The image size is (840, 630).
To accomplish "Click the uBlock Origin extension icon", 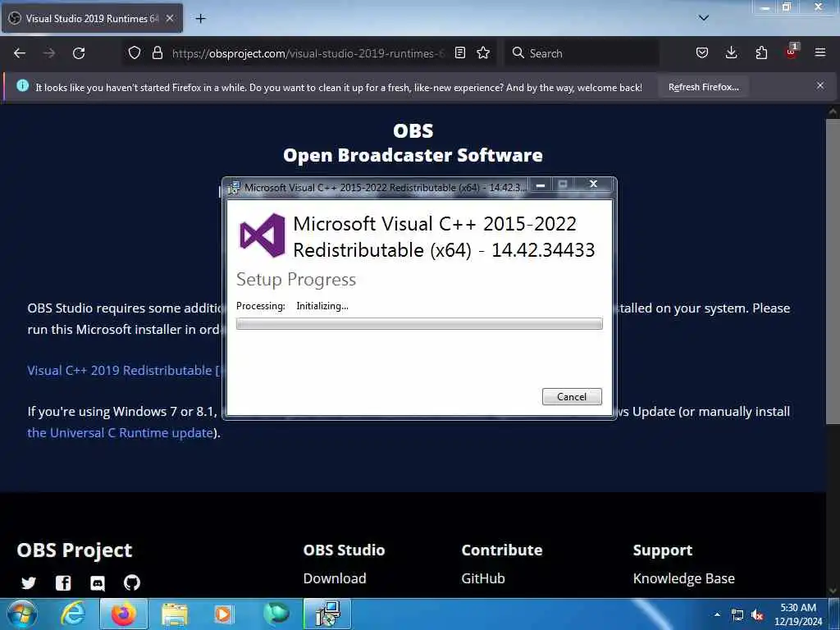I will point(792,52).
